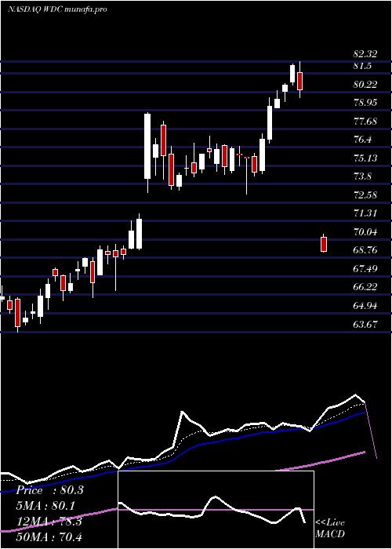Select the 77.68 price level label
Viewport: 392px width, 549px height.
point(365,122)
